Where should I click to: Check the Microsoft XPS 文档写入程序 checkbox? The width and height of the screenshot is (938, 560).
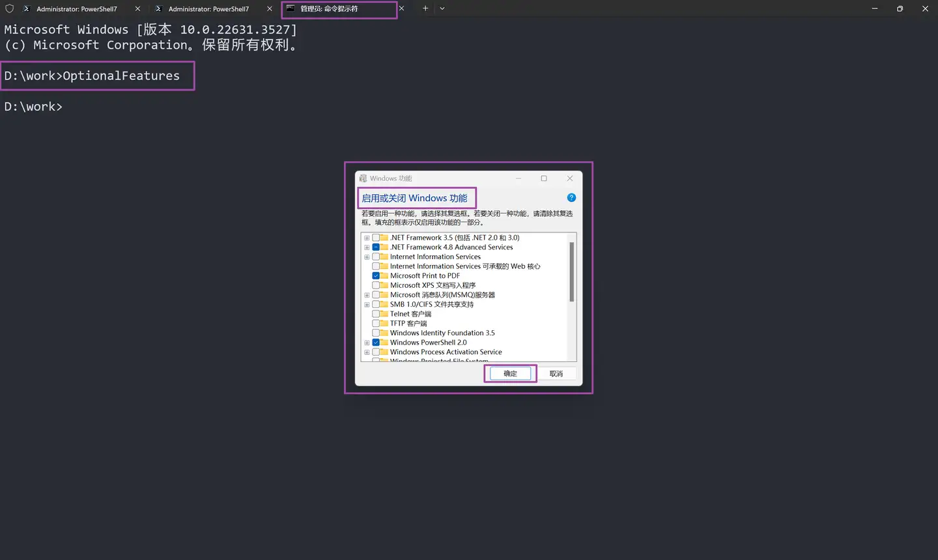(376, 285)
